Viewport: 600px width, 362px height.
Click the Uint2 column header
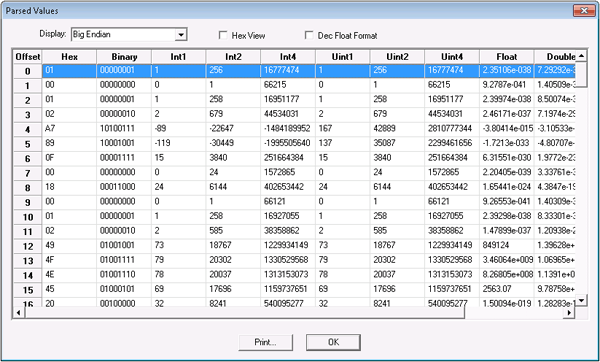[x=397, y=57]
